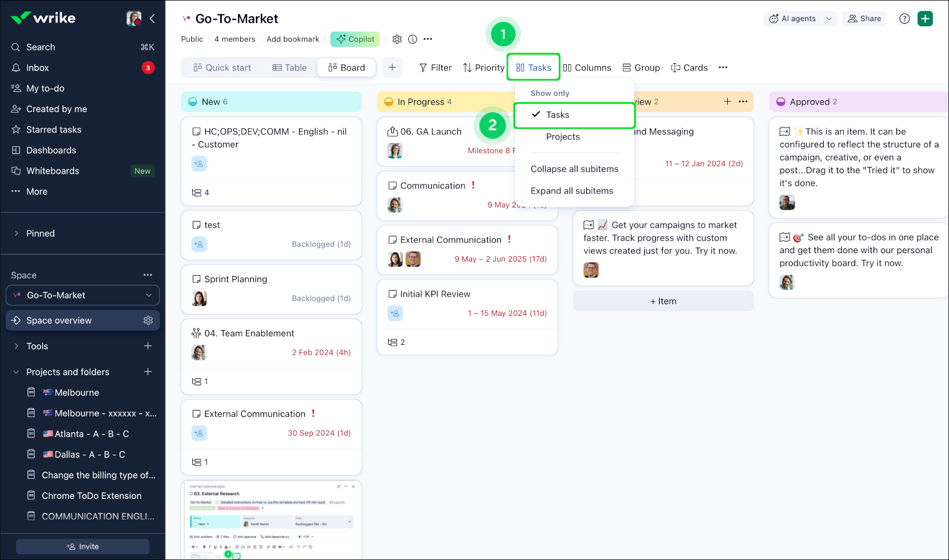
Task: Switch to the Quick start tab
Action: [x=222, y=67]
